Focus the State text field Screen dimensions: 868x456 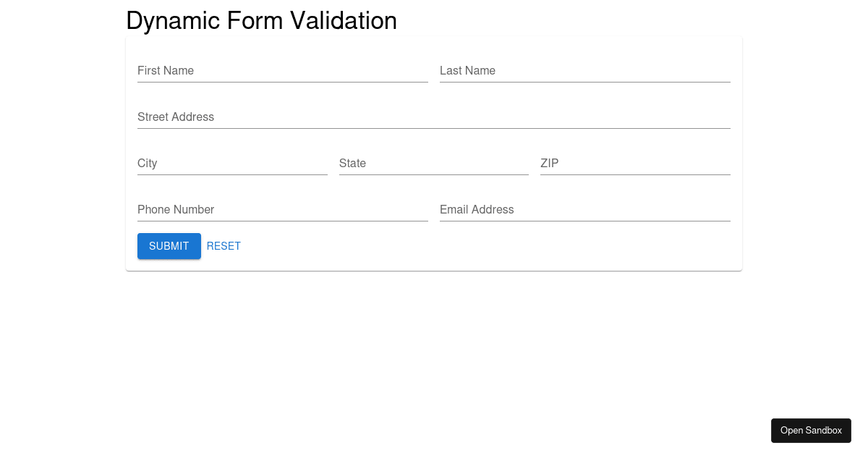click(434, 164)
